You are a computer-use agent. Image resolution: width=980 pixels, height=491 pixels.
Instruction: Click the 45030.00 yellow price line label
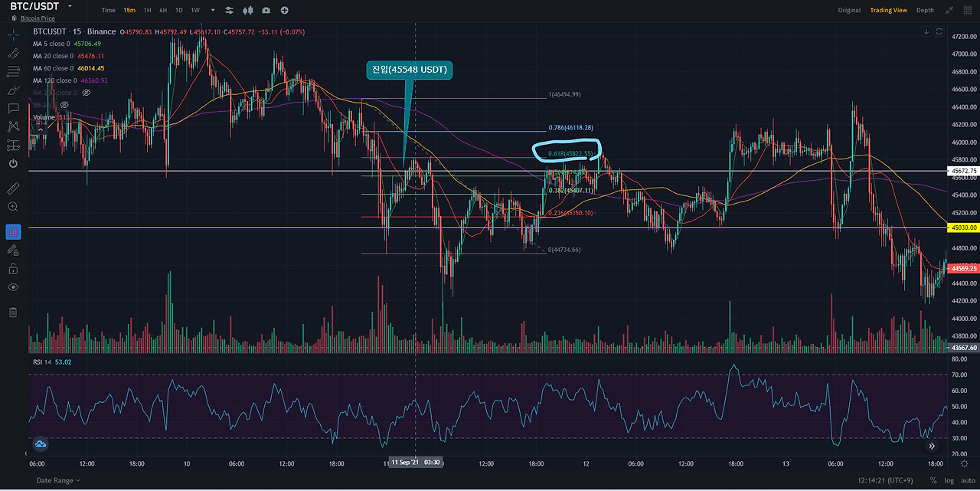(963, 227)
